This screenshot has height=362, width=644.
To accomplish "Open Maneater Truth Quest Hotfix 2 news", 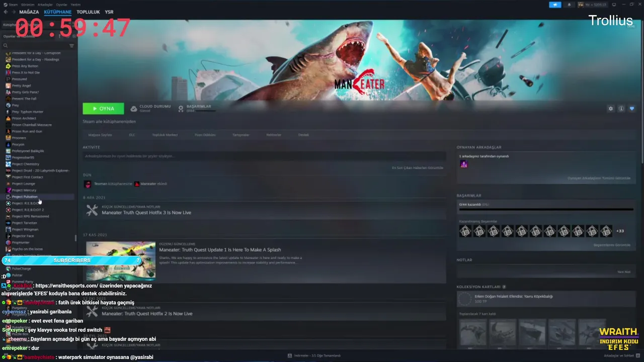I will point(147,314).
